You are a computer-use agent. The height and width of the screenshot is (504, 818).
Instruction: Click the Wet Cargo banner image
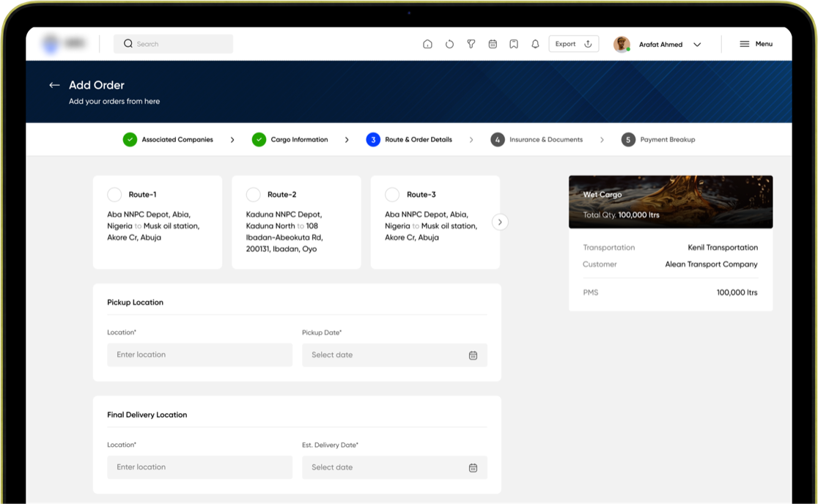click(x=671, y=201)
